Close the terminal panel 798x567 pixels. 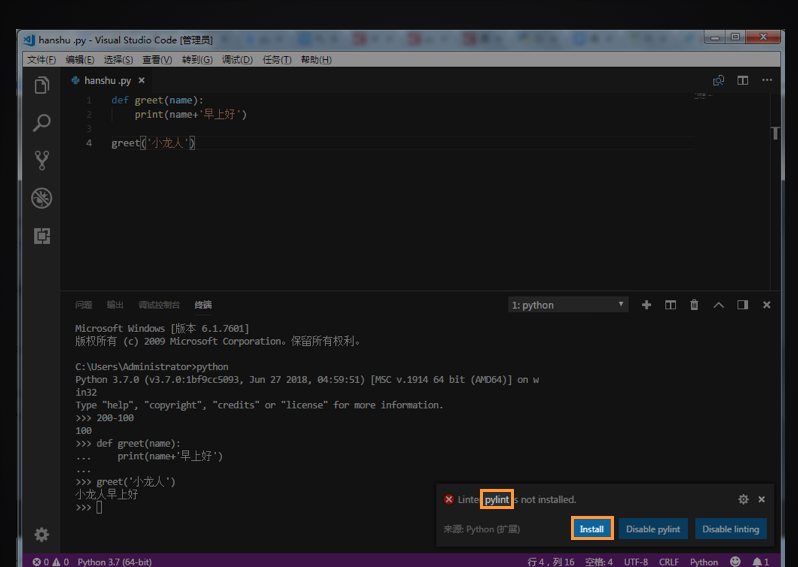click(x=766, y=305)
